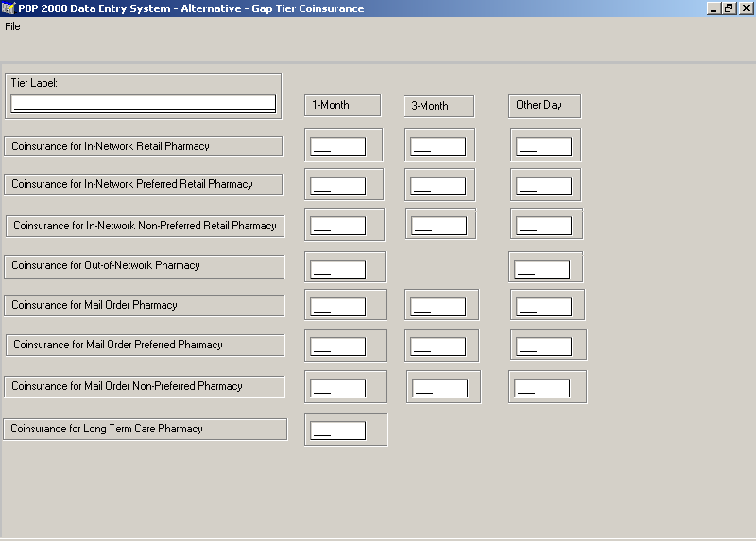Click Other Day Out-of-Network Pharmacy field
This screenshot has width=756, height=541.
click(541, 269)
